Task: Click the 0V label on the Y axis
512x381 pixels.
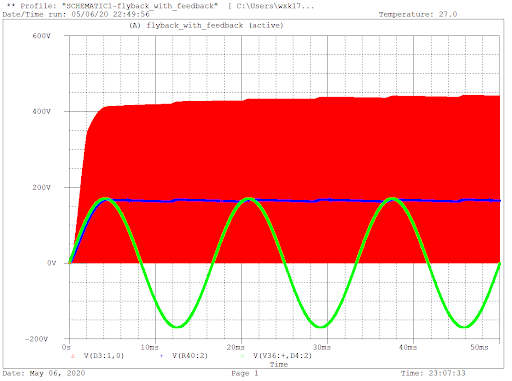Action: pyautogui.click(x=51, y=263)
